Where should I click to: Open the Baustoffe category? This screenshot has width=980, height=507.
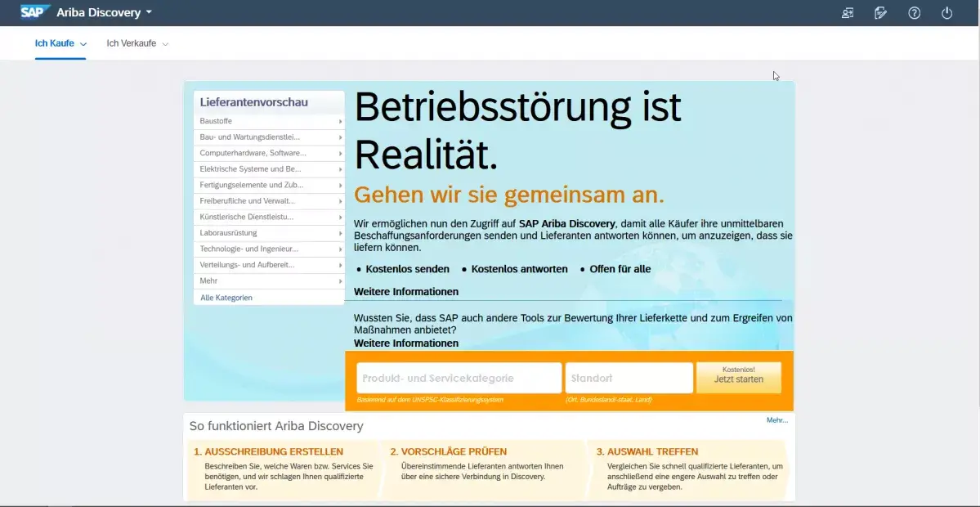[269, 121]
